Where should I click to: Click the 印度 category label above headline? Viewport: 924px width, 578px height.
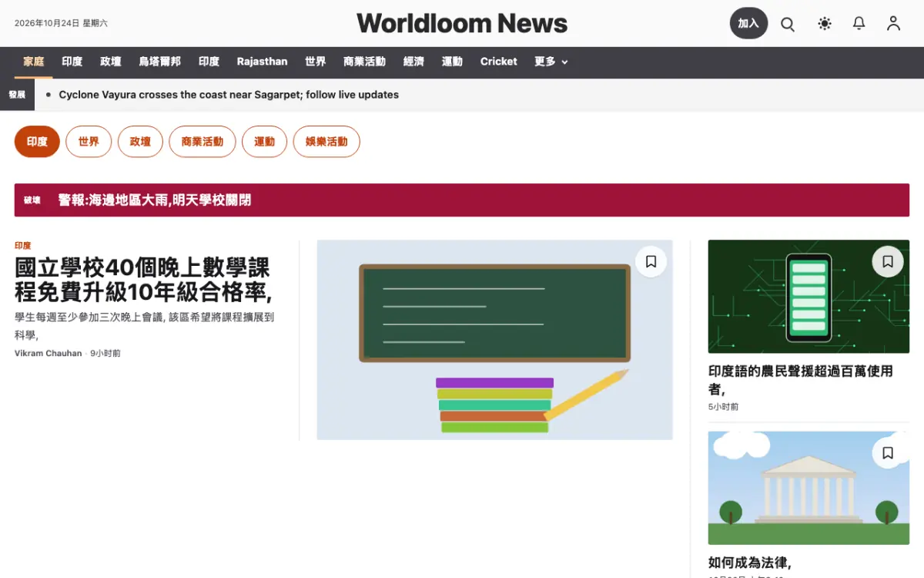coord(22,246)
